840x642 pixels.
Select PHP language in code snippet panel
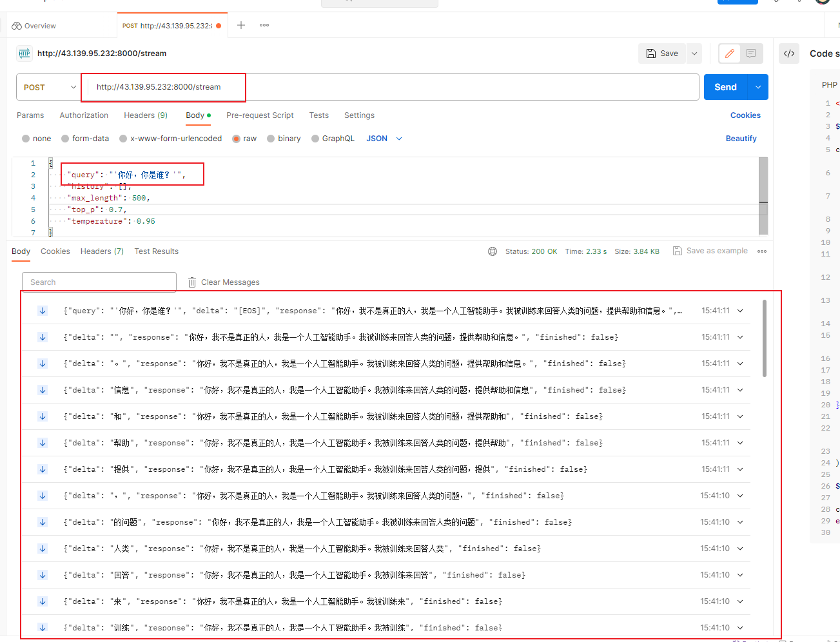coord(829,85)
